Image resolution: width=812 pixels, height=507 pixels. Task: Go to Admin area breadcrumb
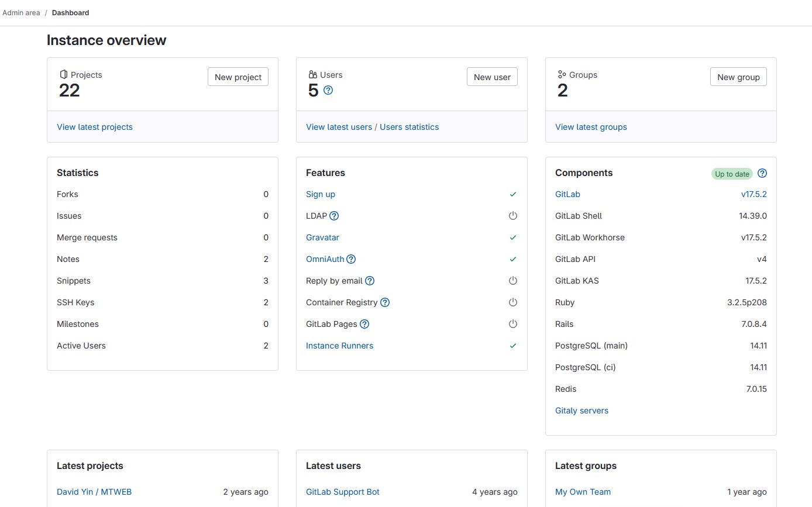[x=22, y=12]
